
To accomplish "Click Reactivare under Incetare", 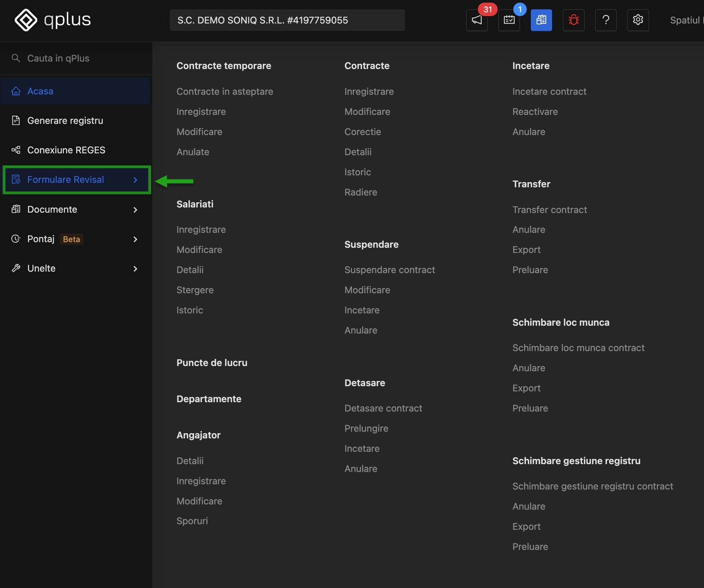I will coord(535,112).
